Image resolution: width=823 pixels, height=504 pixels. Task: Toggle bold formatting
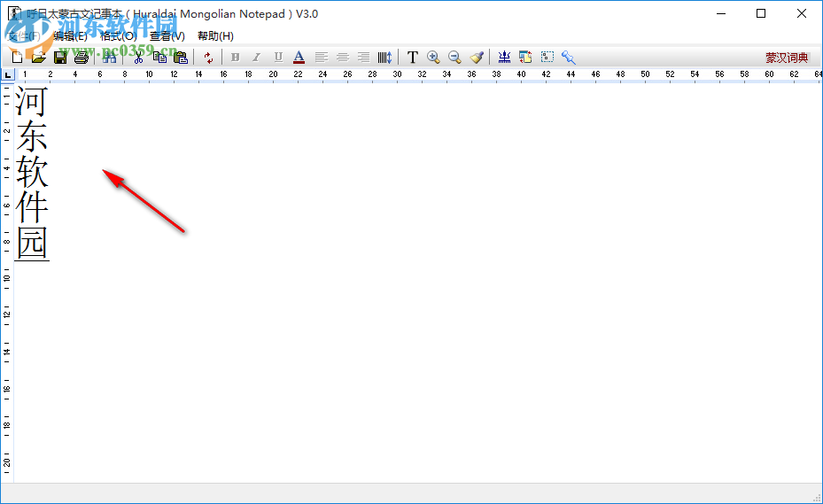click(x=235, y=58)
